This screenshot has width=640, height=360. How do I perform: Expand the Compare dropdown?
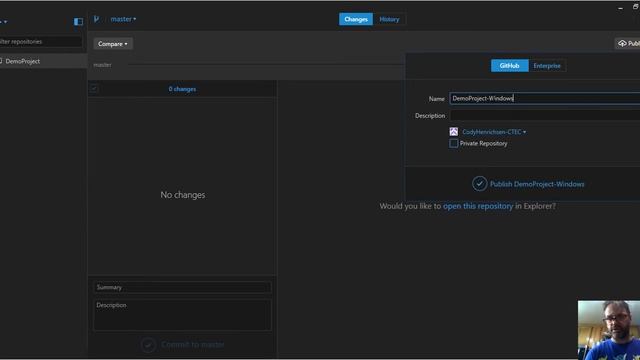pyautogui.click(x=113, y=44)
